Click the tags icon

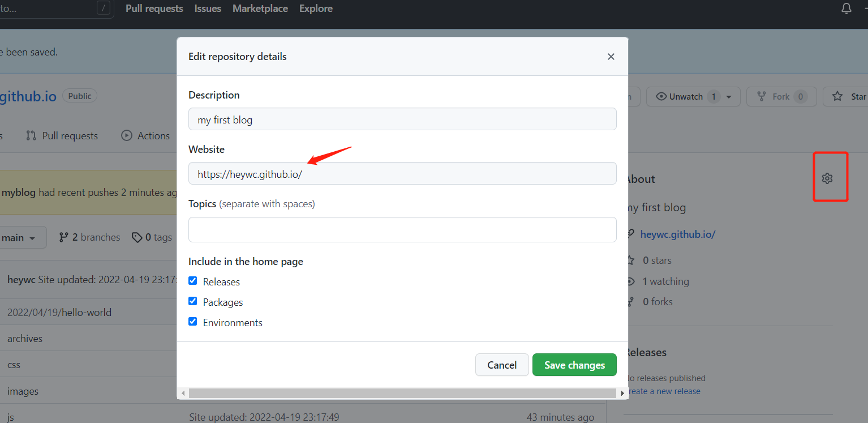point(137,237)
